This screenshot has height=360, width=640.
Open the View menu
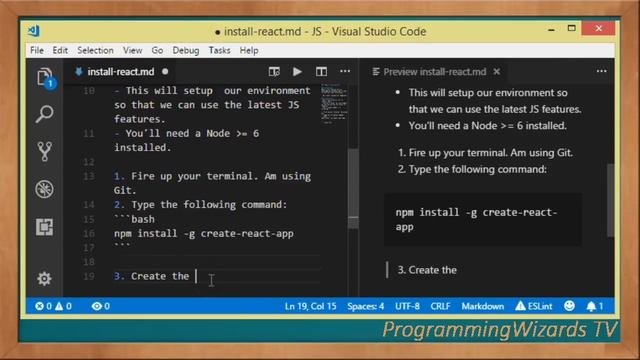tap(133, 50)
